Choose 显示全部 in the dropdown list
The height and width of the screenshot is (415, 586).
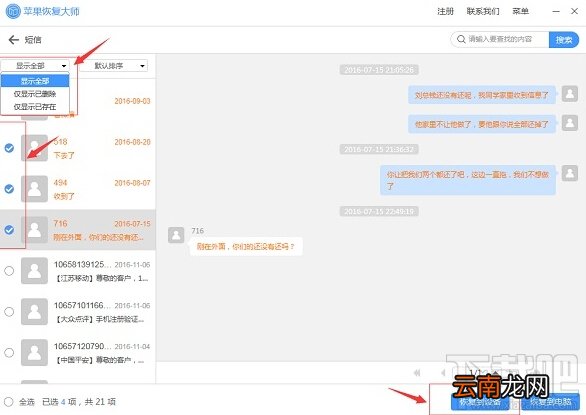(x=35, y=81)
